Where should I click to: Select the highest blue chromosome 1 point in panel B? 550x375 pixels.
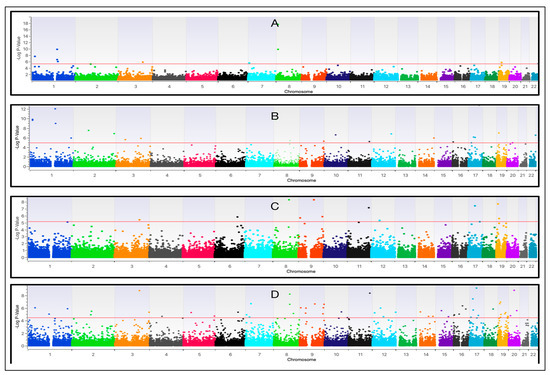[55, 109]
